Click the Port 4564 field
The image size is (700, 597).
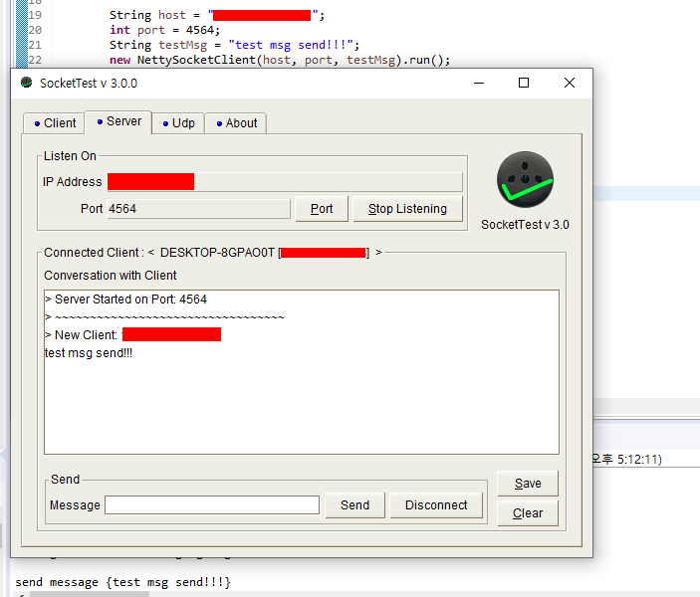pyautogui.click(x=199, y=209)
